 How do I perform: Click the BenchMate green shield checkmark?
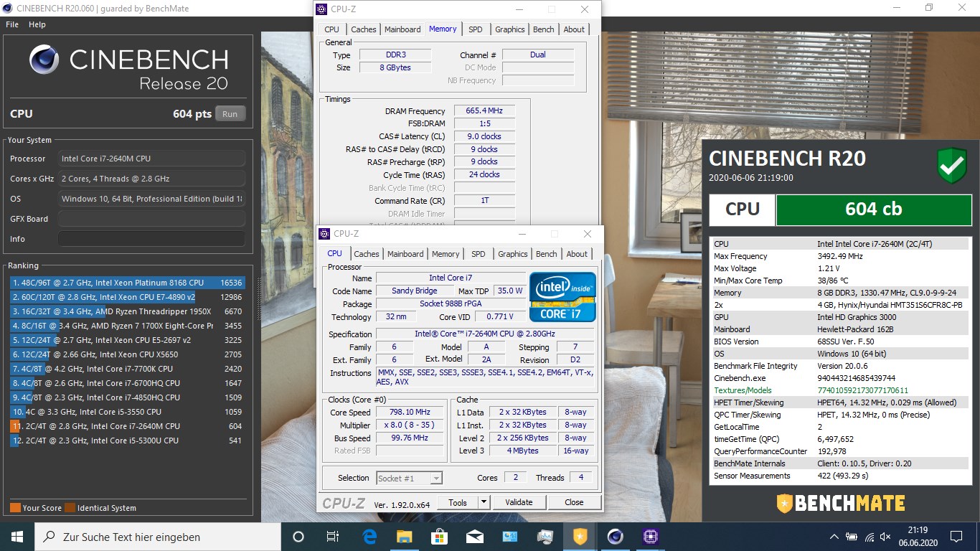click(x=952, y=166)
